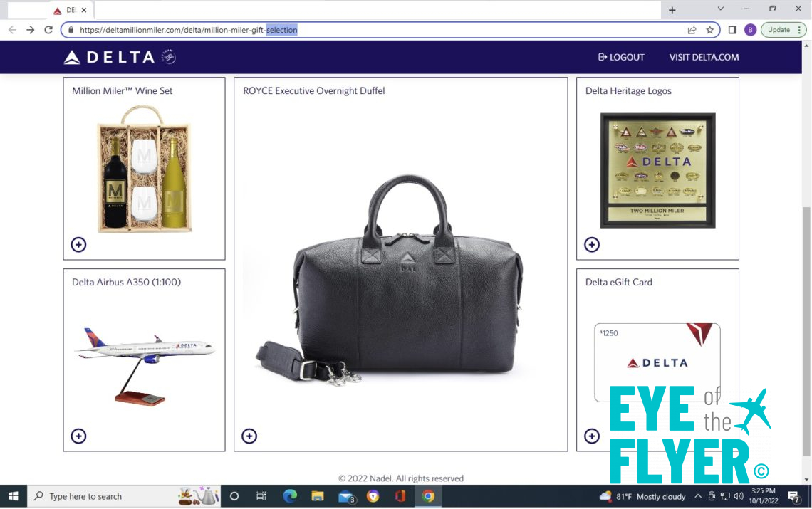This screenshot has width=812, height=509.
Task: Open the browser side panel icon
Action: click(x=732, y=30)
